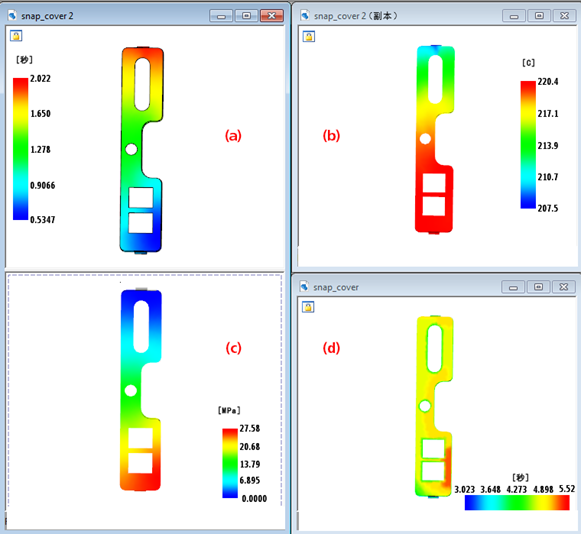Minimize the snap_cover window

coord(513,286)
